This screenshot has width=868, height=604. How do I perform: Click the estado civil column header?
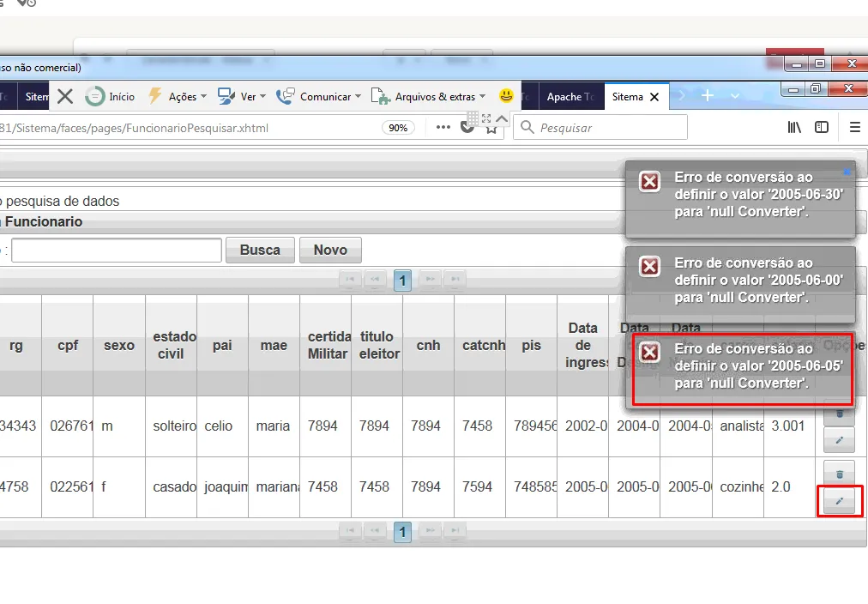click(x=171, y=346)
